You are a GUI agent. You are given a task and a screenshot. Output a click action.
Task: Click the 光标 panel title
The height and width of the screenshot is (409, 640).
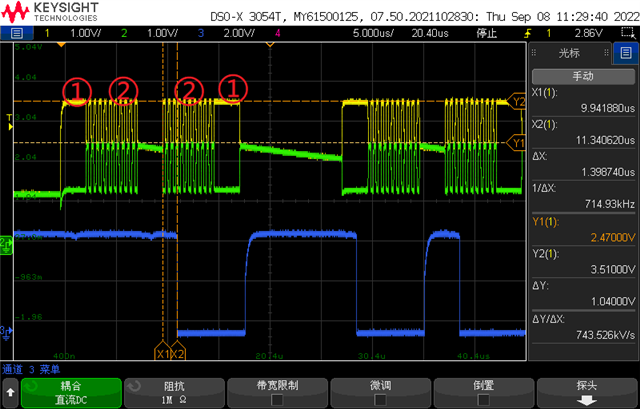point(569,53)
